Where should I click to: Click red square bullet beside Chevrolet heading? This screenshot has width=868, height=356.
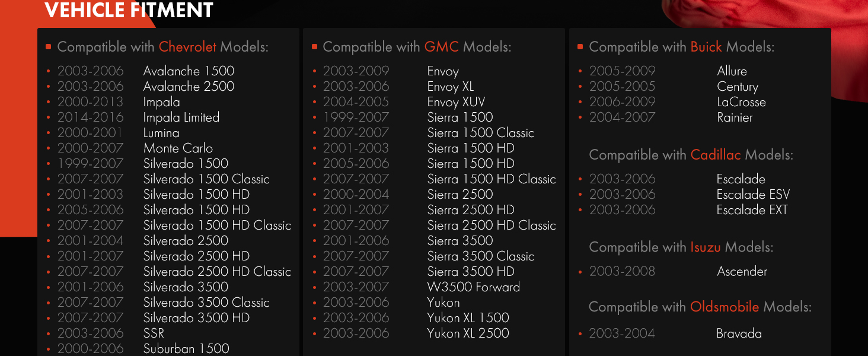[49, 47]
